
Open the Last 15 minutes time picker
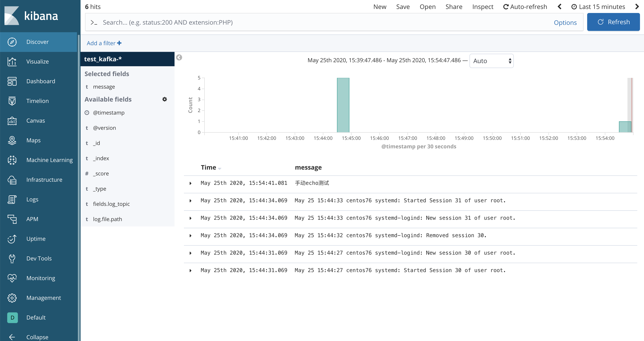tap(598, 7)
